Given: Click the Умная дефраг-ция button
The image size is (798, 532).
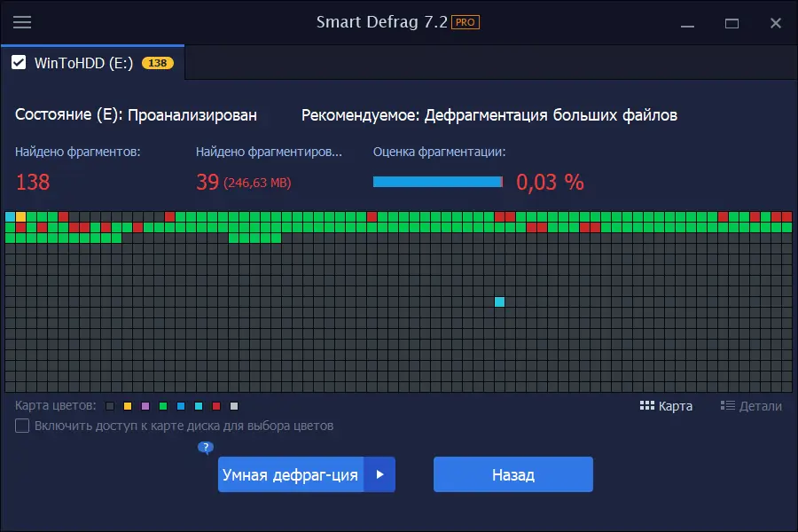Looking at the screenshot, I should click(293, 474).
